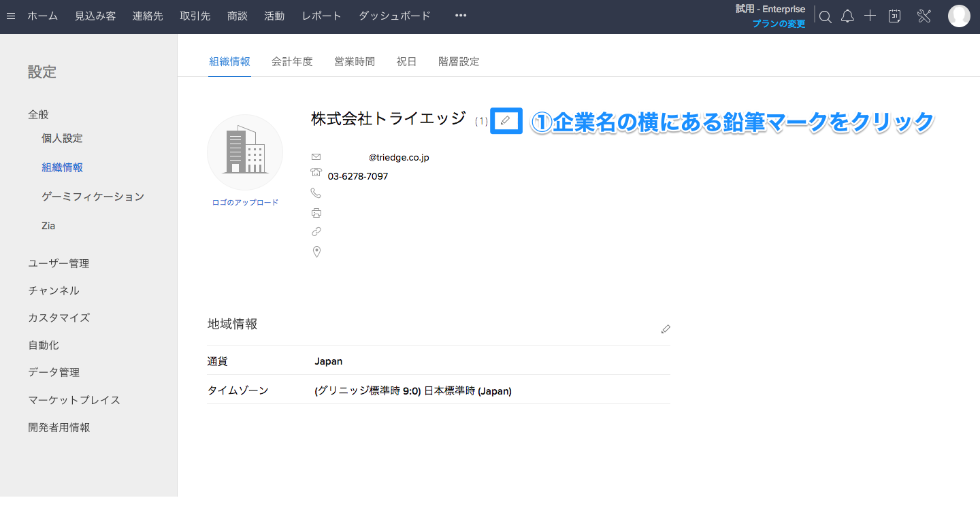980x517 pixels.
Task: Open レポート module
Action: tap(322, 16)
